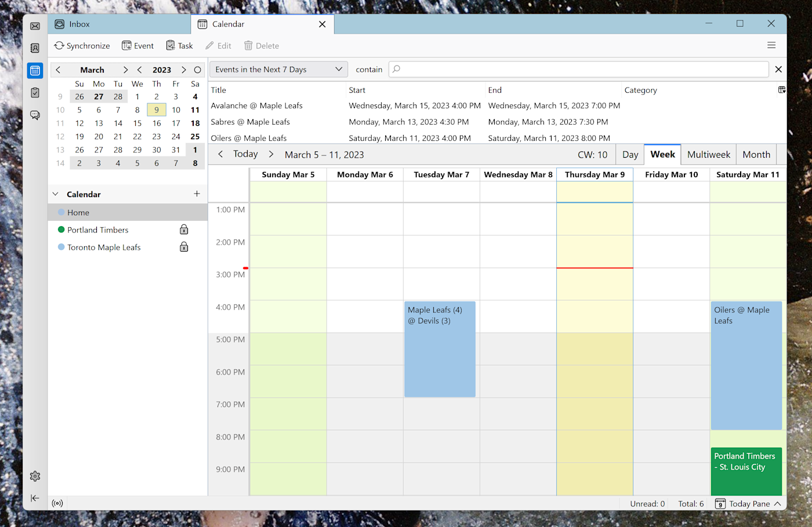Create a new Task
This screenshot has height=527, width=812.
coord(179,46)
